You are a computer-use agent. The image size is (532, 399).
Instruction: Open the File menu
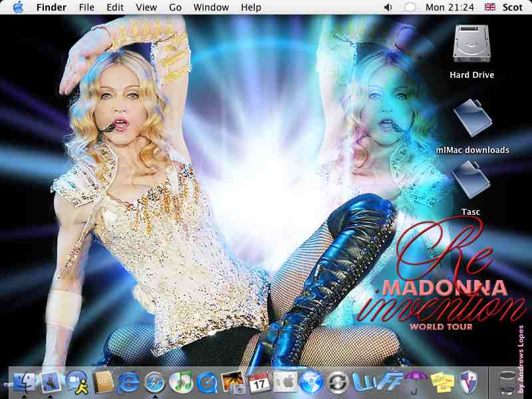(86, 7)
